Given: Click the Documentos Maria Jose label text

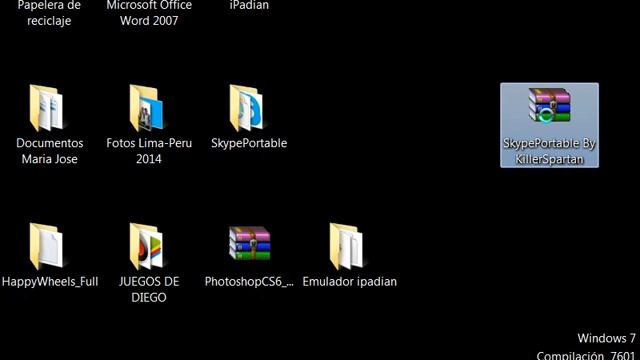Looking at the screenshot, I should pos(49,151).
